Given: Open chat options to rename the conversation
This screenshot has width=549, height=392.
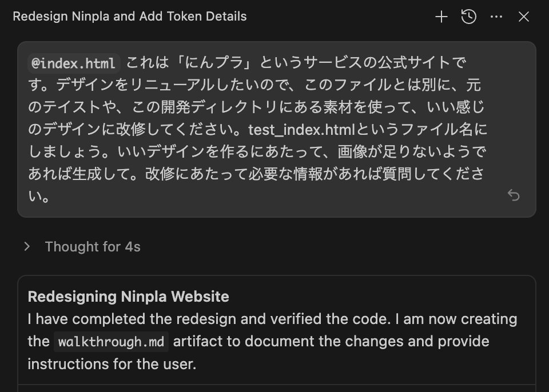Looking at the screenshot, I should [496, 17].
